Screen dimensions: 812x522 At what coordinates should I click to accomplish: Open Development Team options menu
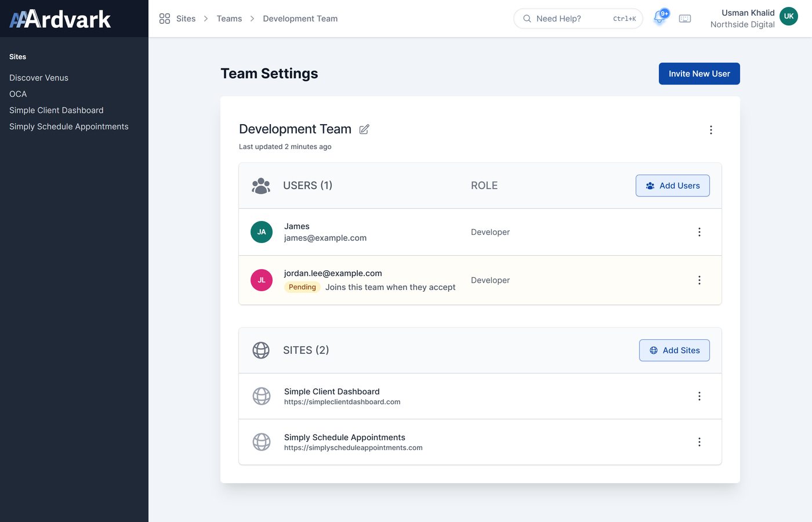click(x=711, y=130)
